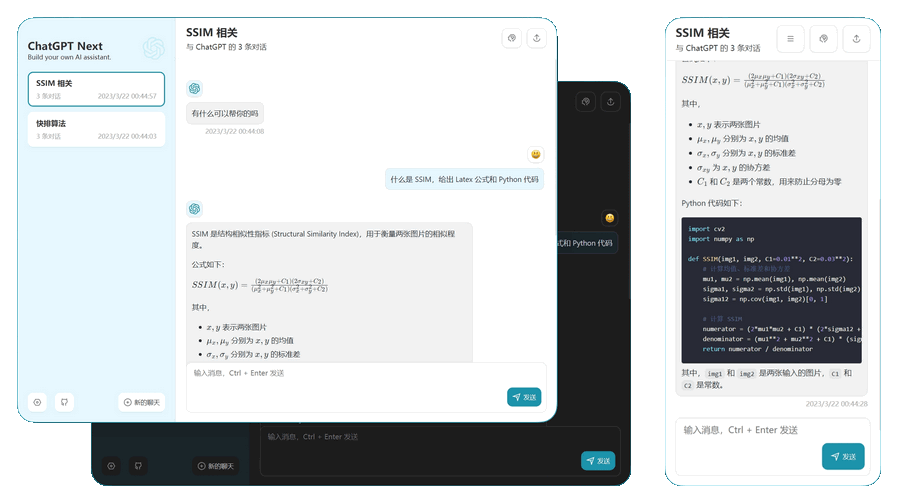This screenshot has width=900, height=504.
Task: Open GitHub icon in light window sidebar
Action: tap(64, 402)
